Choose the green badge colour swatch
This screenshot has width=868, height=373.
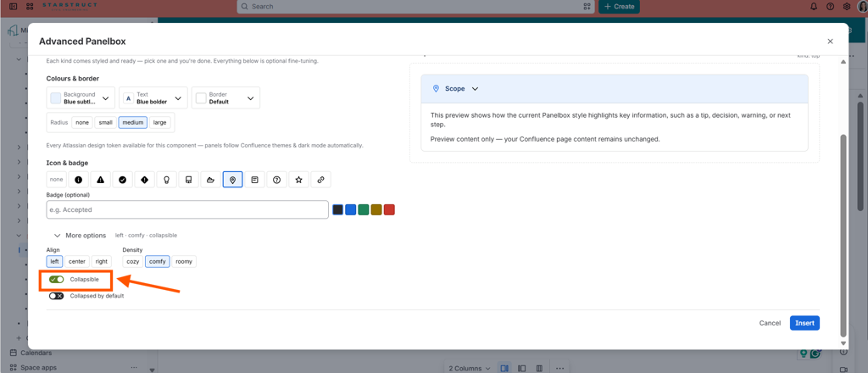click(x=363, y=209)
